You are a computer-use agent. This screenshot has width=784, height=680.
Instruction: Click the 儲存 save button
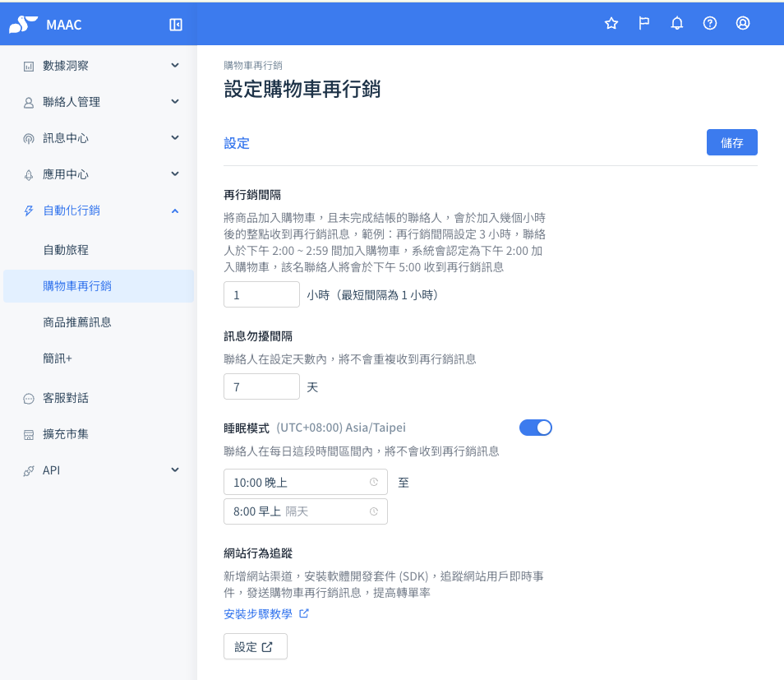point(732,142)
